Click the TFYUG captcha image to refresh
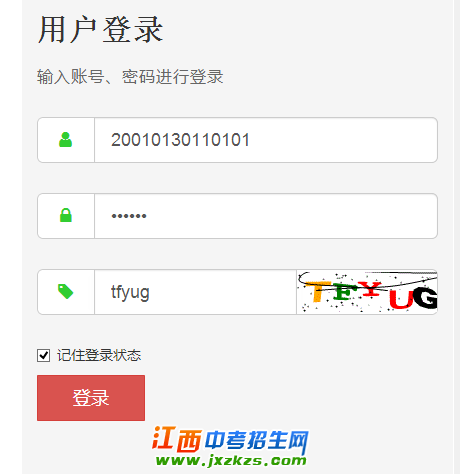This screenshot has height=474, width=460. [x=367, y=292]
